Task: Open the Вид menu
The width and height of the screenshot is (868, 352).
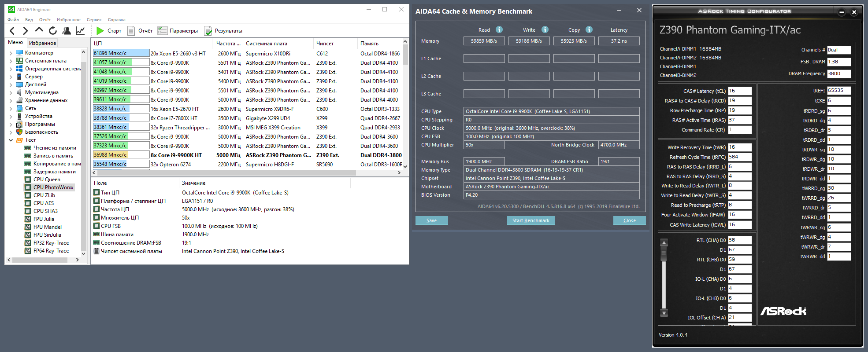Action: pyautogui.click(x=29, y=20)
